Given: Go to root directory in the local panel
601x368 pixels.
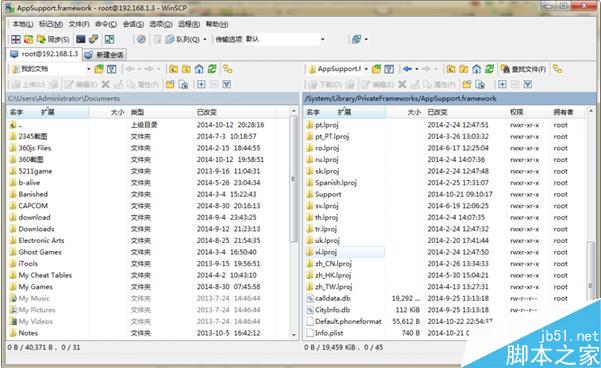Looking at the screenshot, I should click(186, 69).
